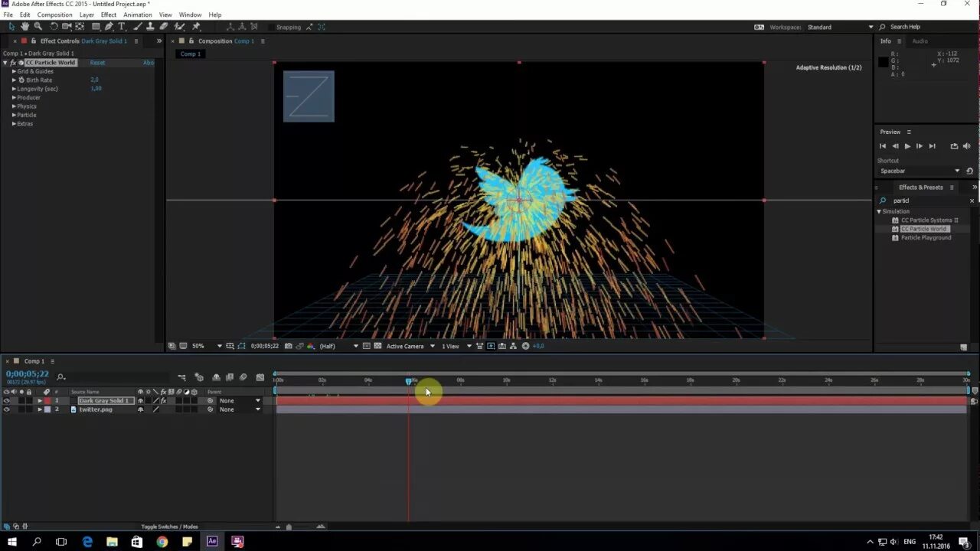Click Toggle Switches / Modes button
The image size is (980, 551).
point(169,527)
